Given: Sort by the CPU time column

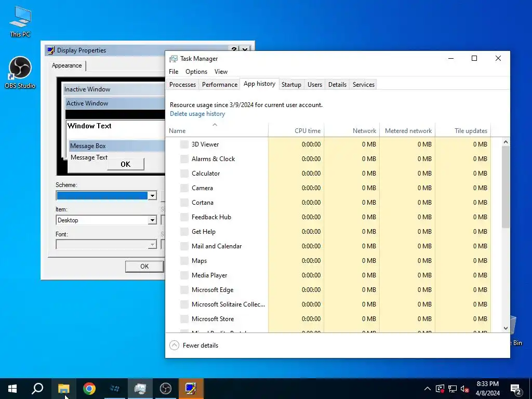Looking at the screenshot, I should [x=296, y=130].
